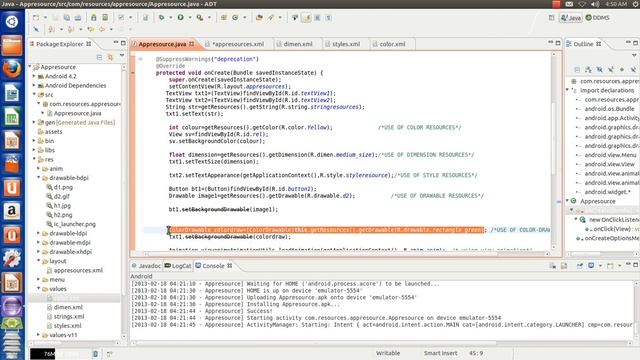This screenshot has width=640, height=360.
Task: Click the Search flashlight toolbar icon
Action: [x=271, y=18]
